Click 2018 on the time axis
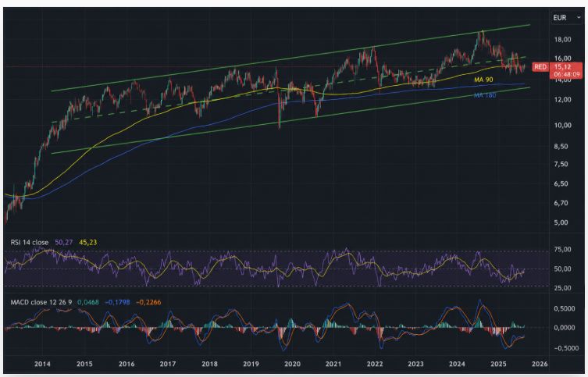The image size is (588, 377). [209, 364]
